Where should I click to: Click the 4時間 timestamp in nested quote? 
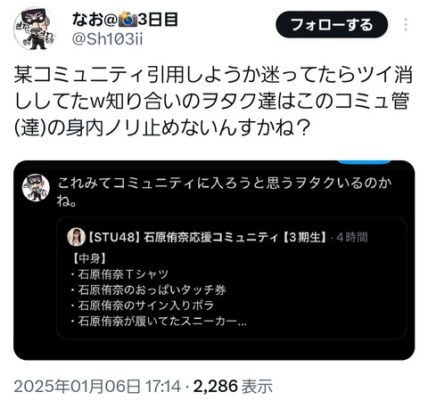coord(352,238)
